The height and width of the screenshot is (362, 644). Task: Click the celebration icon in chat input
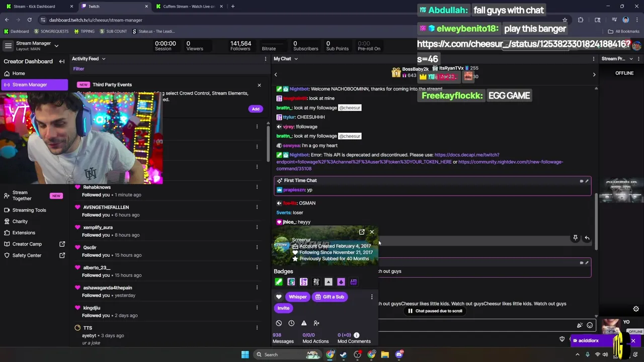pyautogui.click(x=580, y=325)
